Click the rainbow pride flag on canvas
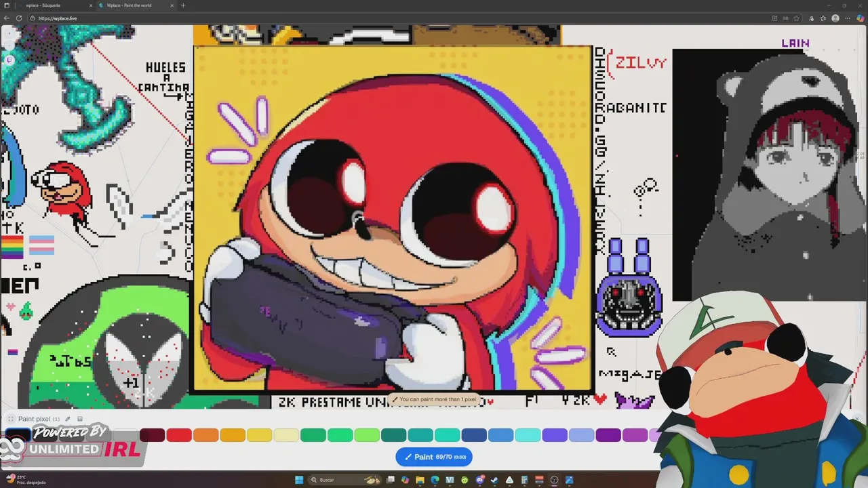 12,247
